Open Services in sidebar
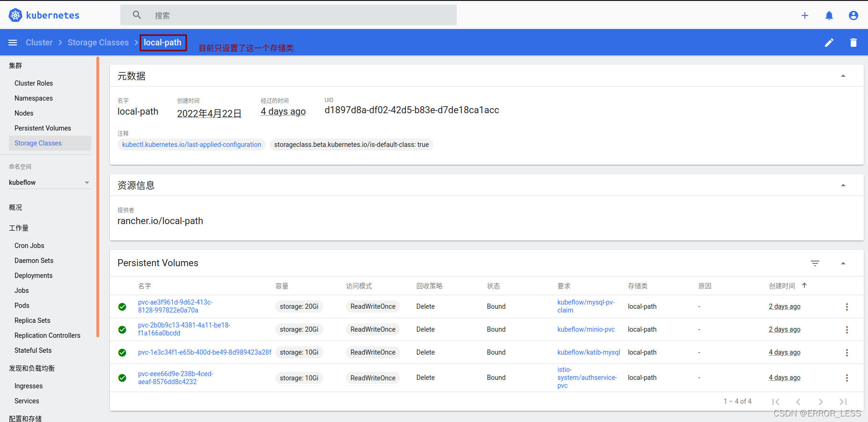868x422 pixels. pyautogui.click(x=27, y=401)
